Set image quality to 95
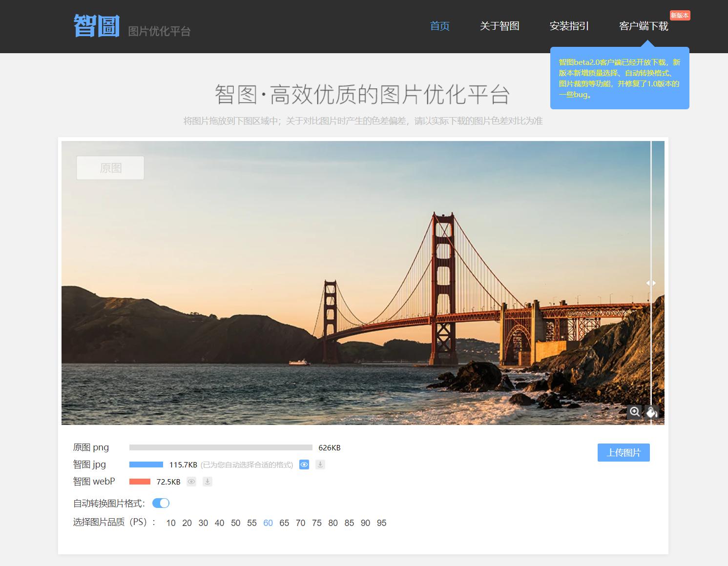Image resolution: width=728 pixels, height=566 pixels. 382,523
